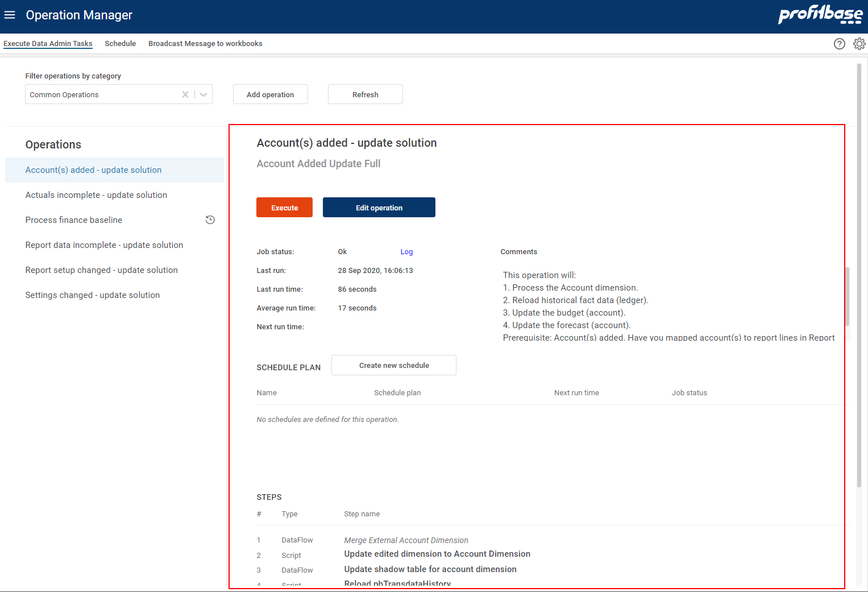Click the Edit operation button
Screen dimensions: 868x592
point(379,208)
